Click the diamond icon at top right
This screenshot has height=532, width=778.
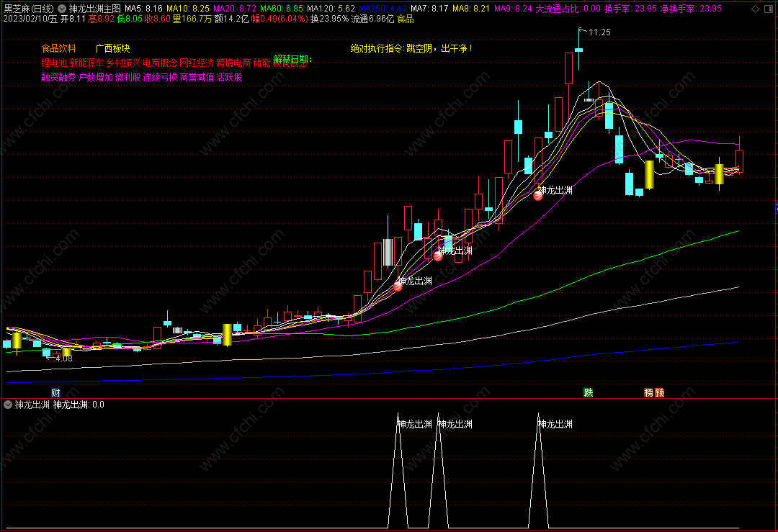point(755,9)
